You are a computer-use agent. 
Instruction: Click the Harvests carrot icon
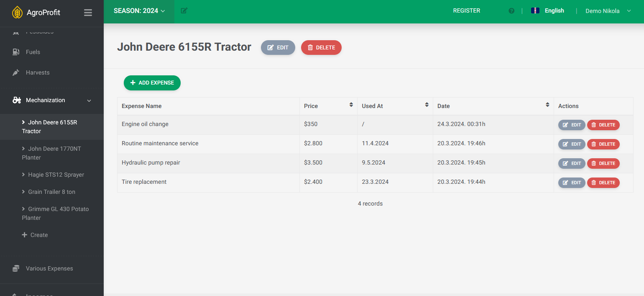(16, 72)
